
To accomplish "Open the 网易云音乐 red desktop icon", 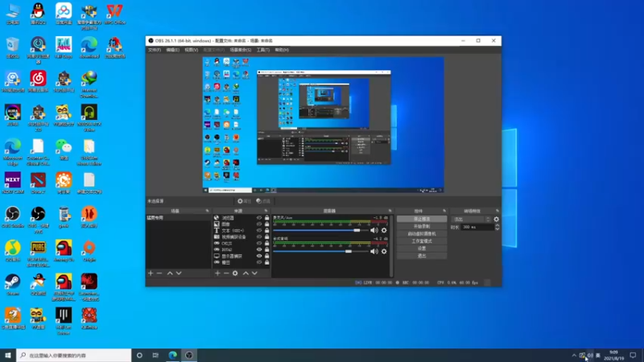I will pos(38,81).
